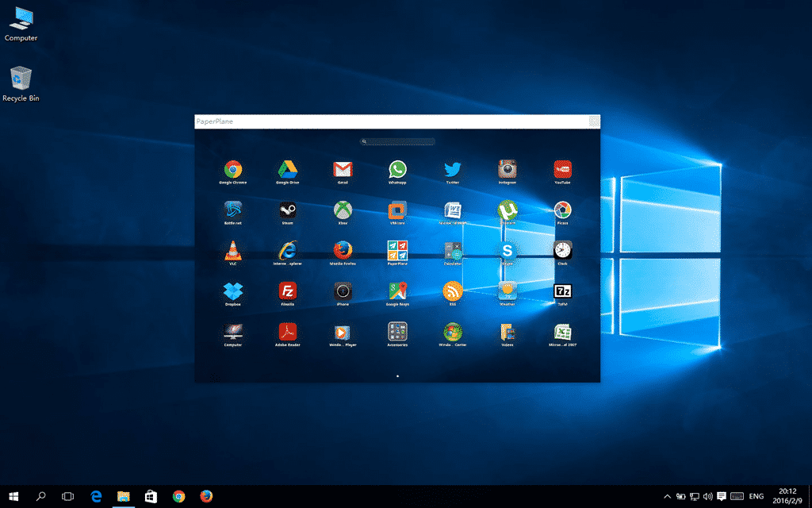Show hidden system tray icons
Image resolution: width=812 pixels, height=508 pixels.
pyautogui.click(x=668, y=496)
